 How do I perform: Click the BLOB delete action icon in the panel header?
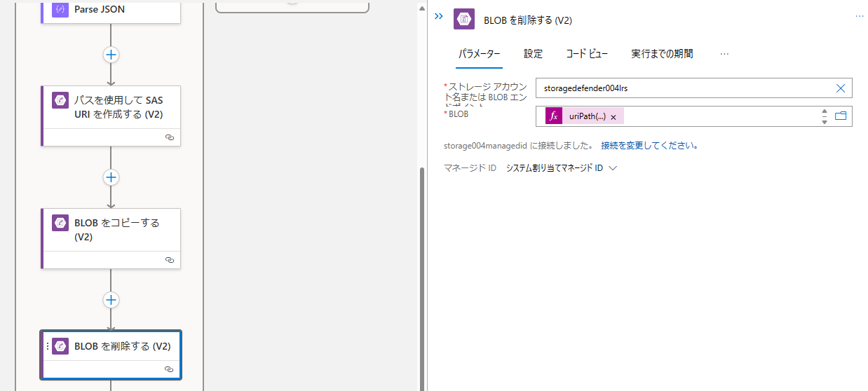click(464, 20)
